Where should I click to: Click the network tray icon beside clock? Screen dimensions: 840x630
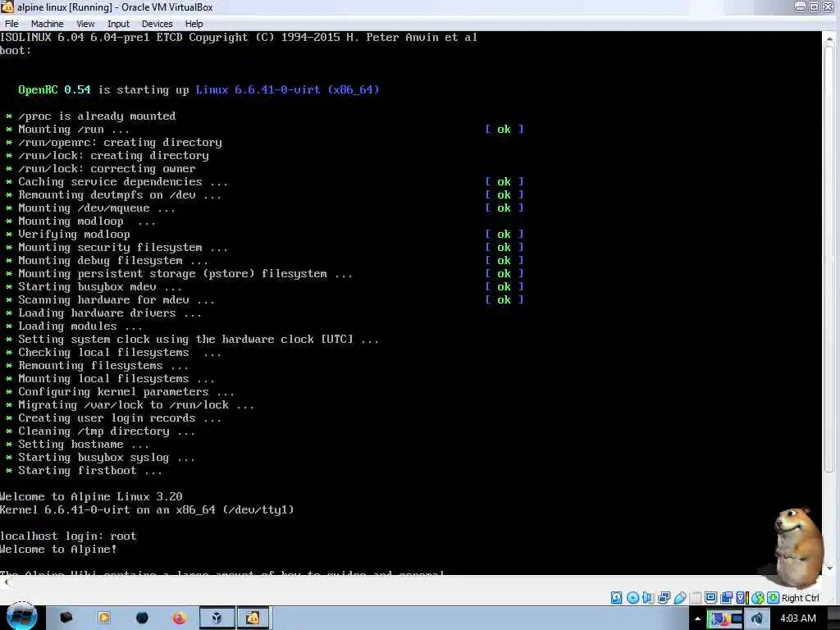pos(756,619)
